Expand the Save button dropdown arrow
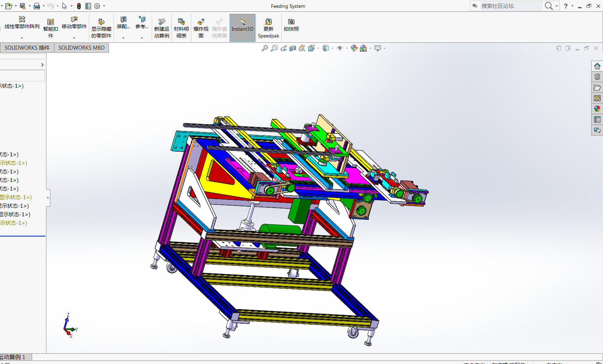Viewport: 603px width, 364px height. (x=30, y=6)
